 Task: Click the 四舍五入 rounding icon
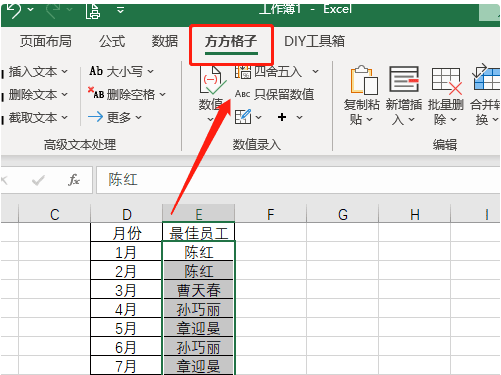pyautogui.click(x=243, y=71)
